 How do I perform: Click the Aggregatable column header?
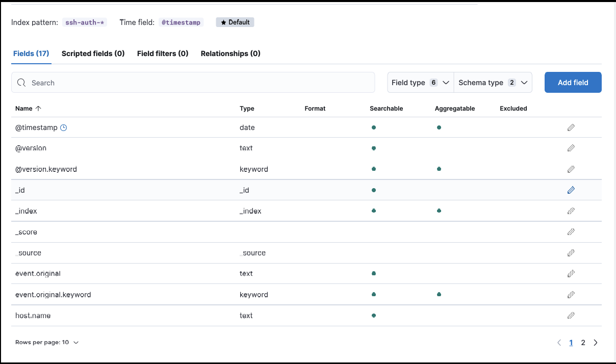(455, 109)
